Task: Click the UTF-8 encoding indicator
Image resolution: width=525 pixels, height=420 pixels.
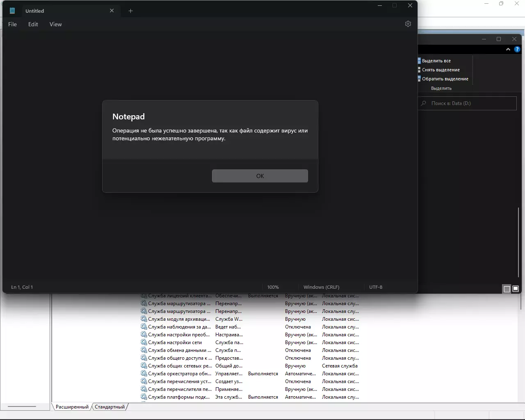Action: 376,287
